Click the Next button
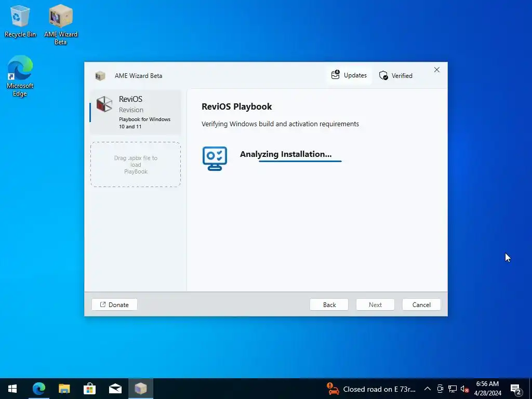 coord(375,304)
